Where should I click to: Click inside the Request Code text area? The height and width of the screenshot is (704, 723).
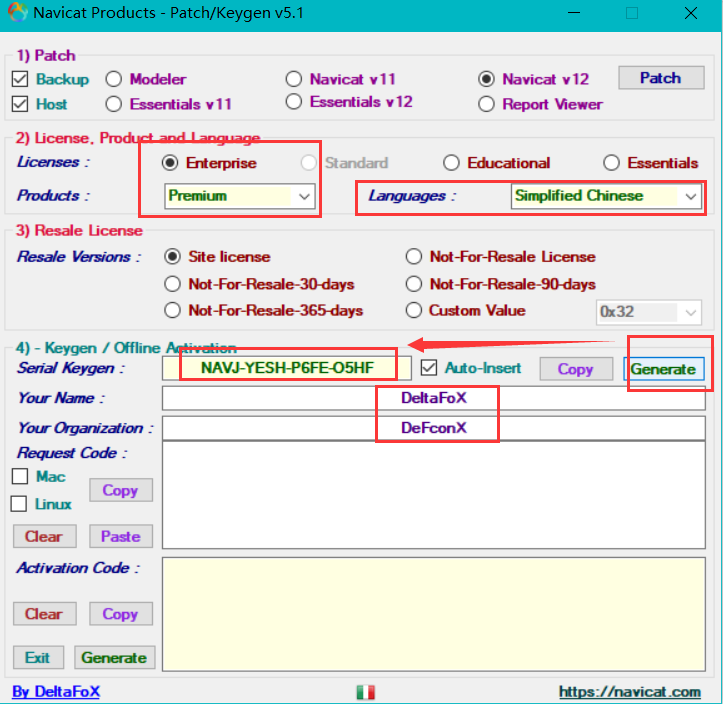click(433, 495)
